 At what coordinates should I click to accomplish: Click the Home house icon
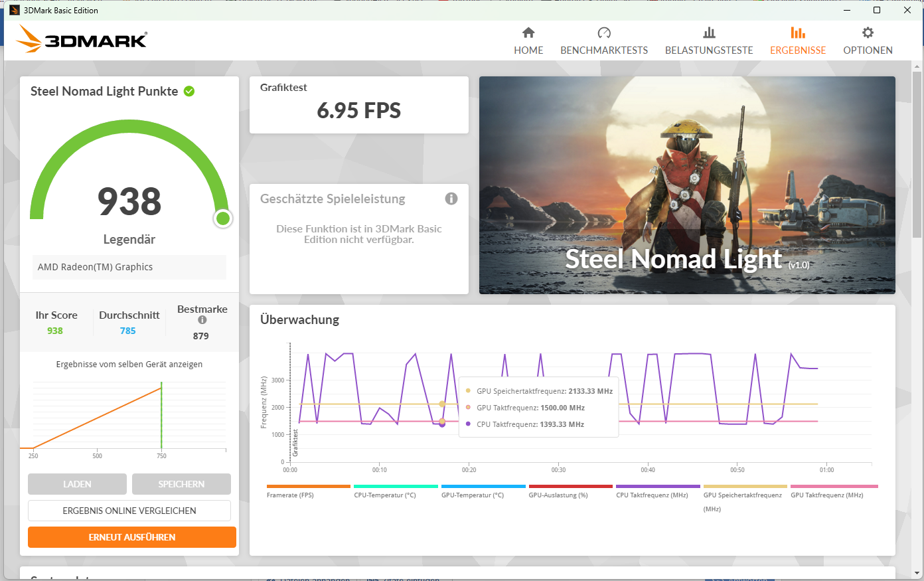pyautogui.click(x=528, y=33)
